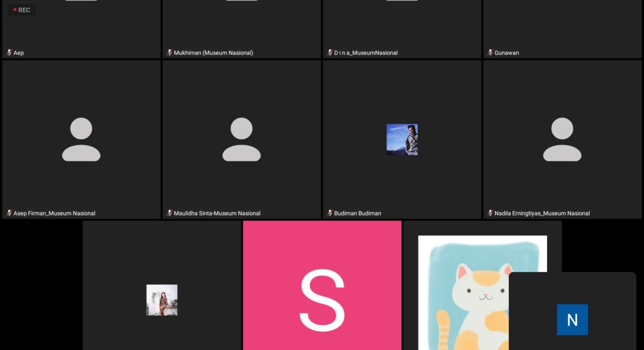The image size is (644, 350).
Task: Click the participant name Aep
Action: tap(19, 53)
